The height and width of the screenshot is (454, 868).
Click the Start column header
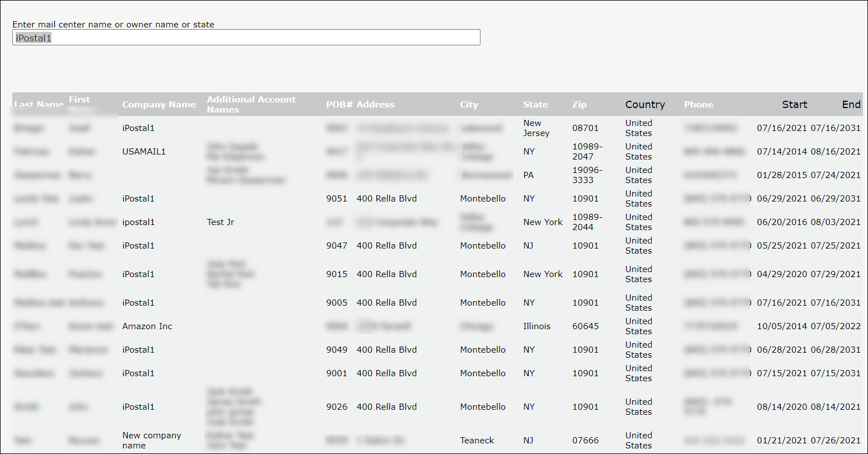(x=795, y=105)
